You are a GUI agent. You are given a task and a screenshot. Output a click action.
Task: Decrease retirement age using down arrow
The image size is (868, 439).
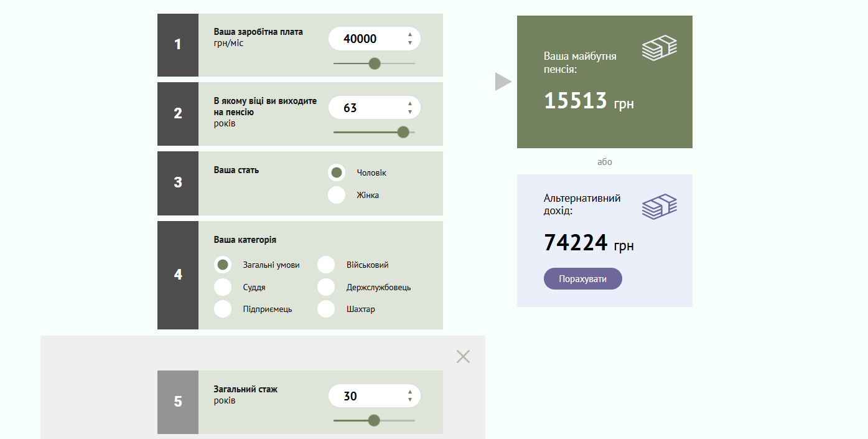pos(410,112)
